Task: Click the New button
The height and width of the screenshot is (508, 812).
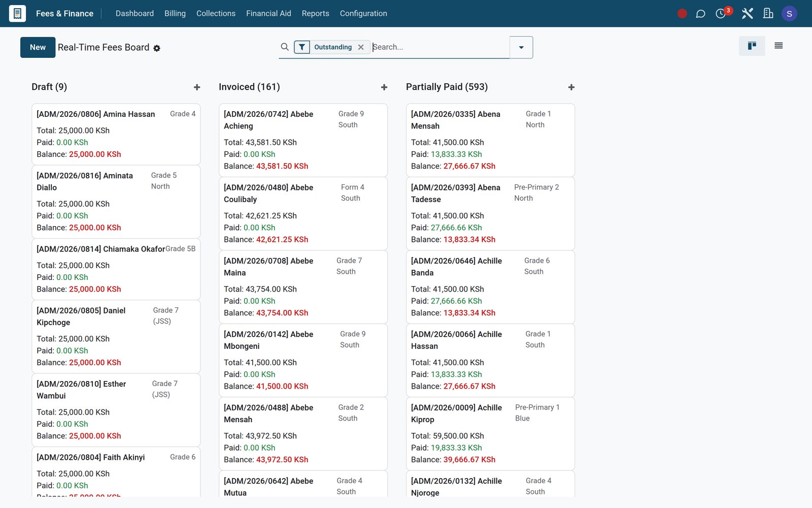Action: 38,47
